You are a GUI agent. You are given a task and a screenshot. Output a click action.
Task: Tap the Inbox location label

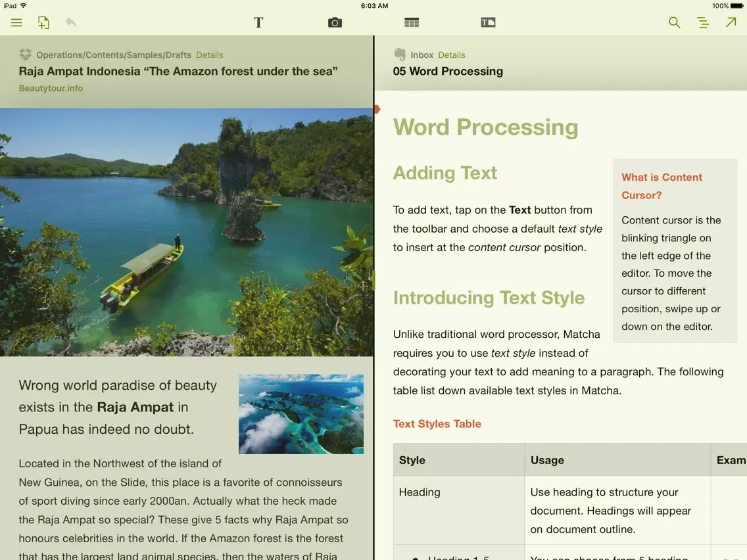pyautogui.click(x=422, y=55)
